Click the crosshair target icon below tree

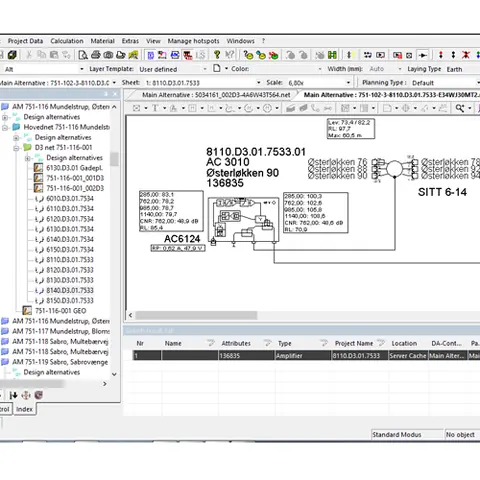[x=26, y=395]
